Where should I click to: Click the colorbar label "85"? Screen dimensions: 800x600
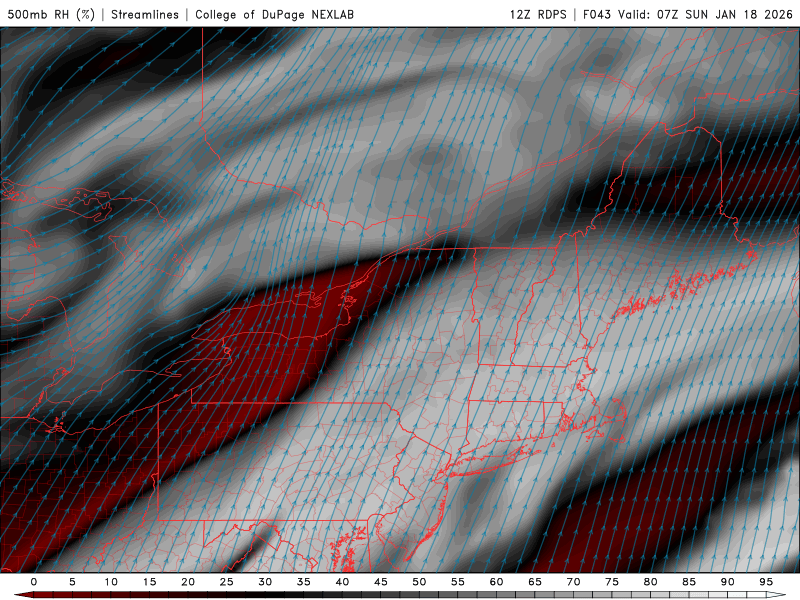(689, 582)
